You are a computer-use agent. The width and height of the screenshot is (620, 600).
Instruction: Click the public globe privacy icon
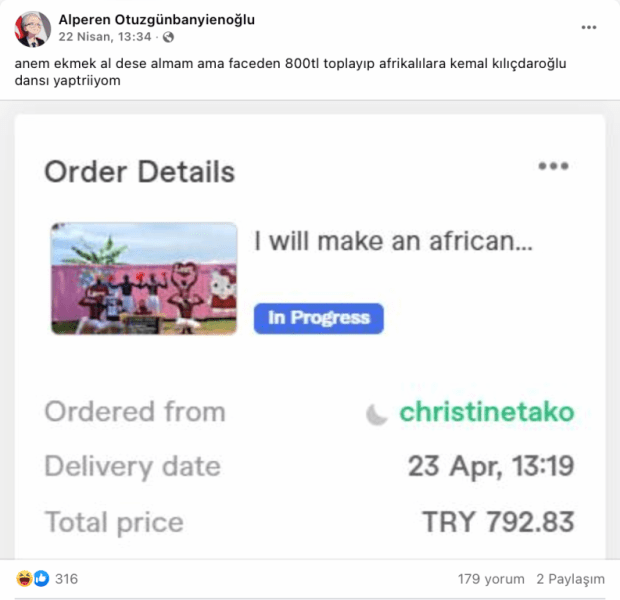tap(168, 37)
